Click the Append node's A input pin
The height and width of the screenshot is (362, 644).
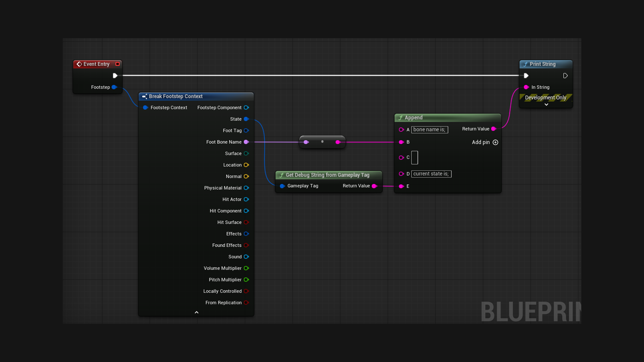[x=401, y=130]
